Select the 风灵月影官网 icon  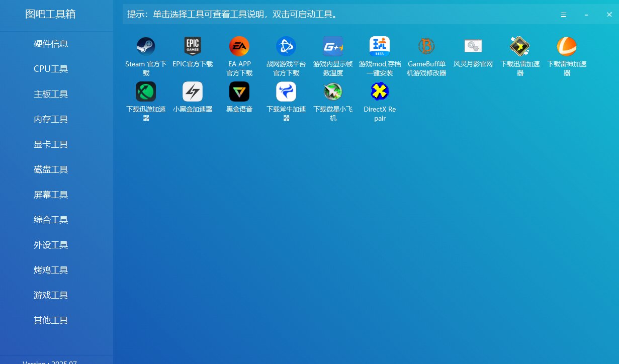point(473,46)
